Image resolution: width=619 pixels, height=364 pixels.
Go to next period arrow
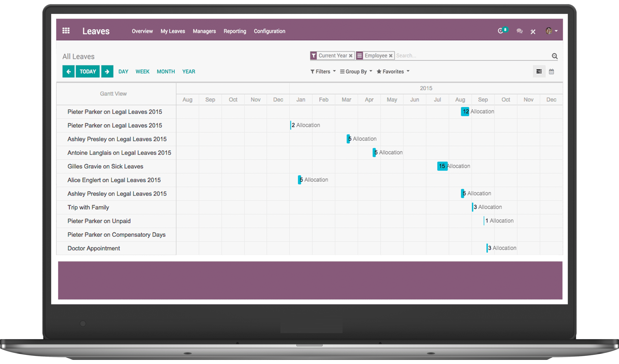pos(107,72)
